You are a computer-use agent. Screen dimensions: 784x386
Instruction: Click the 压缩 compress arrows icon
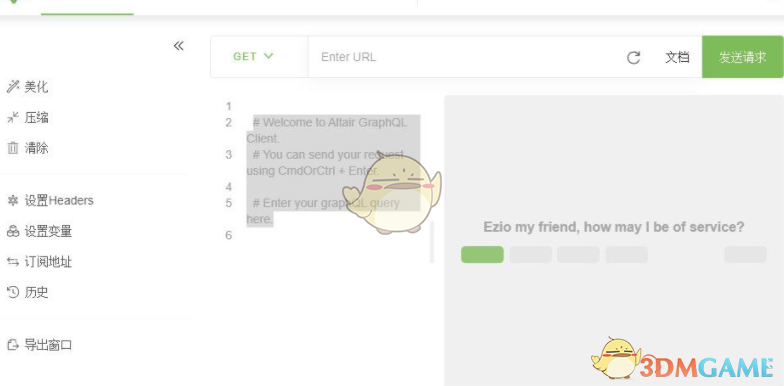click(12, 118)
